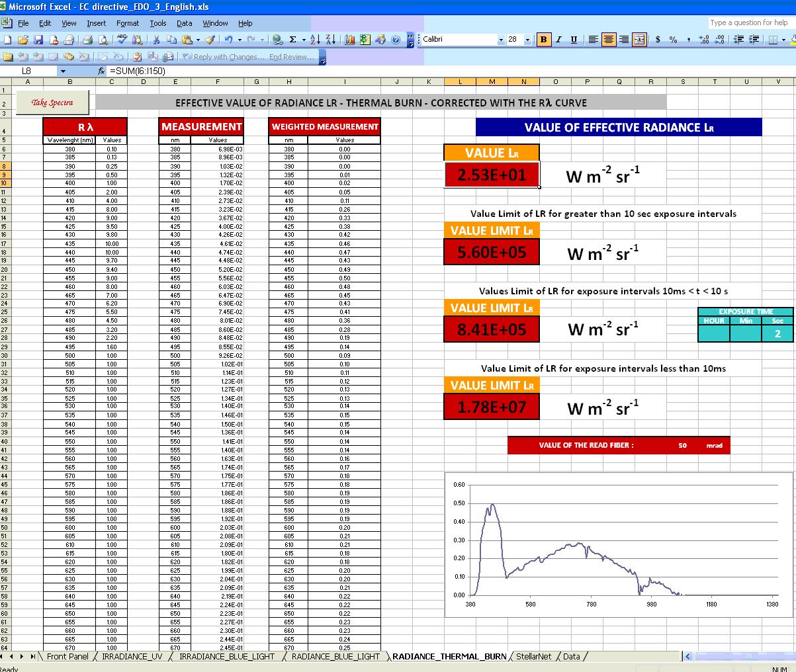The width and height of the screenshot is (796, 672).
Task: Run the AutoSum function
Action: (x=292, y=42)
